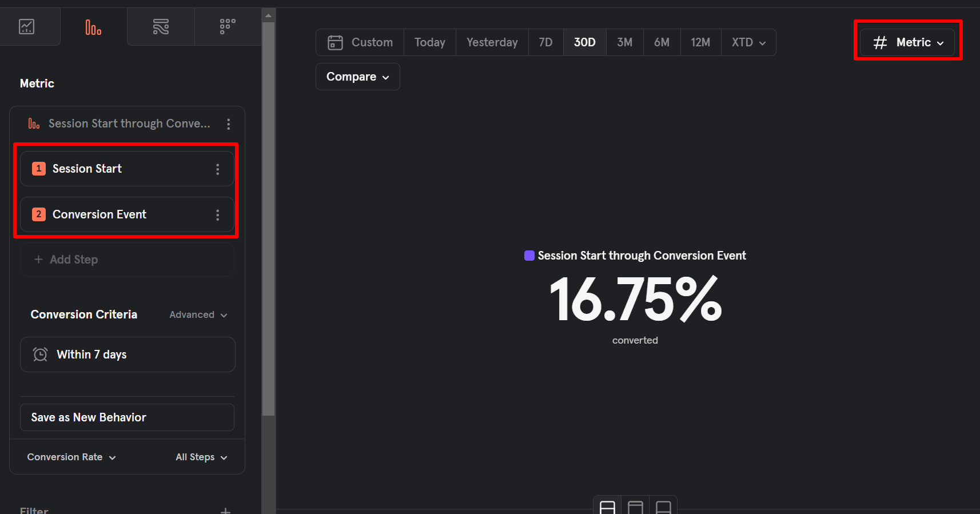Select the 30D date range

(x=585, y=42)
